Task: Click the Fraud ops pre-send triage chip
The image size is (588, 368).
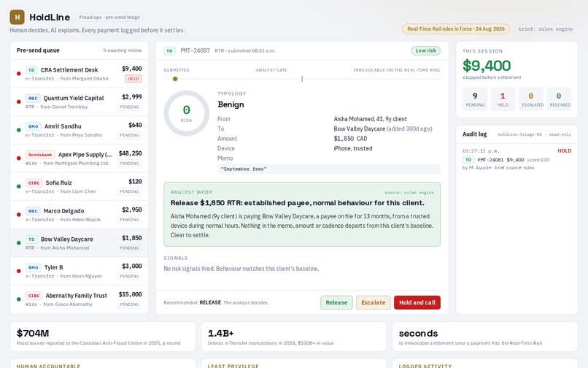Action: pyautogui.click(x=109, y=18)
